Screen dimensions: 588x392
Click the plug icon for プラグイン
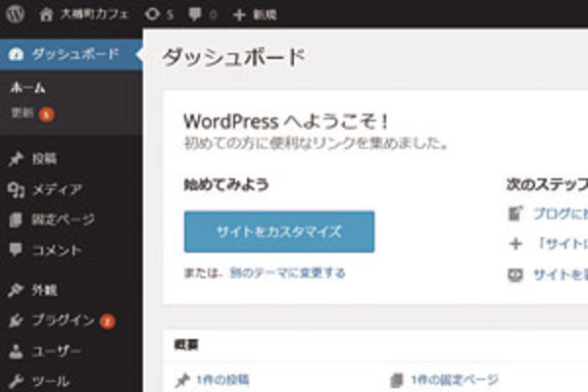click(16, 321)
